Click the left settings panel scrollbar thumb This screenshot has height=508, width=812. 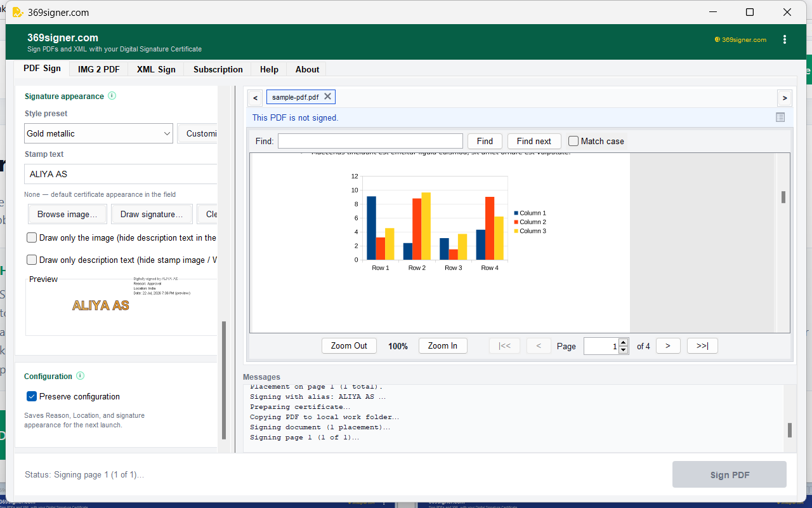(x=223, y=380)
